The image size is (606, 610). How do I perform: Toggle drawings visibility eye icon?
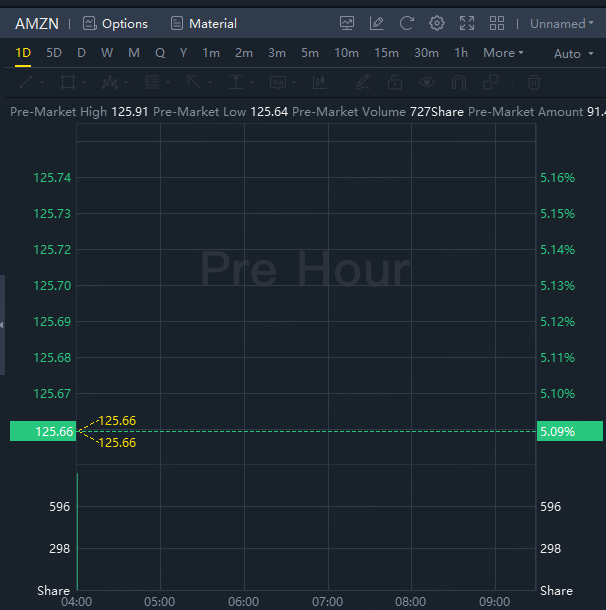click(x=427, y=82)
